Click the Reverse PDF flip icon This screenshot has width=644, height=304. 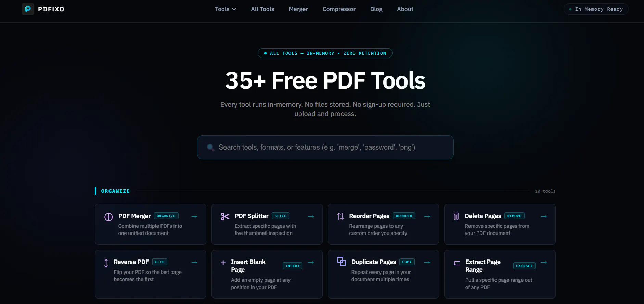click(106, 263)
